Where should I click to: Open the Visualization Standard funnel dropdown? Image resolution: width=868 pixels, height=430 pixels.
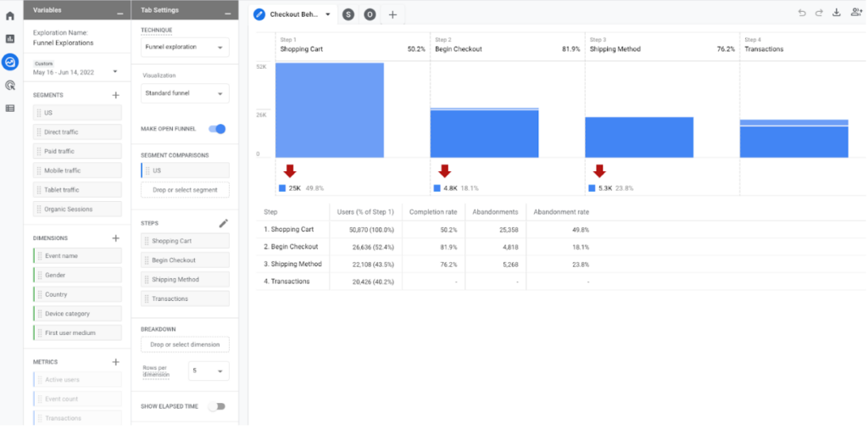[185, 93]
